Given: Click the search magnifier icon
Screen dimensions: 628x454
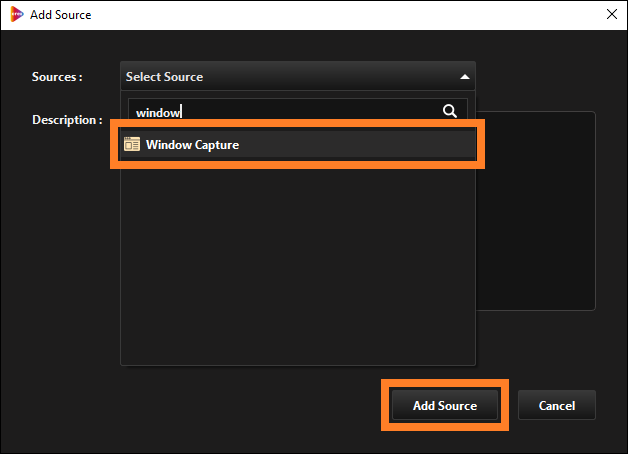Looking at the screenshot, I should [450, 111].
